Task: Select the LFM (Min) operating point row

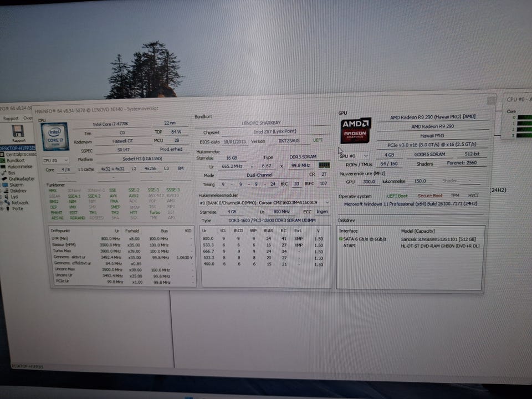Action: tap(123, 238)
